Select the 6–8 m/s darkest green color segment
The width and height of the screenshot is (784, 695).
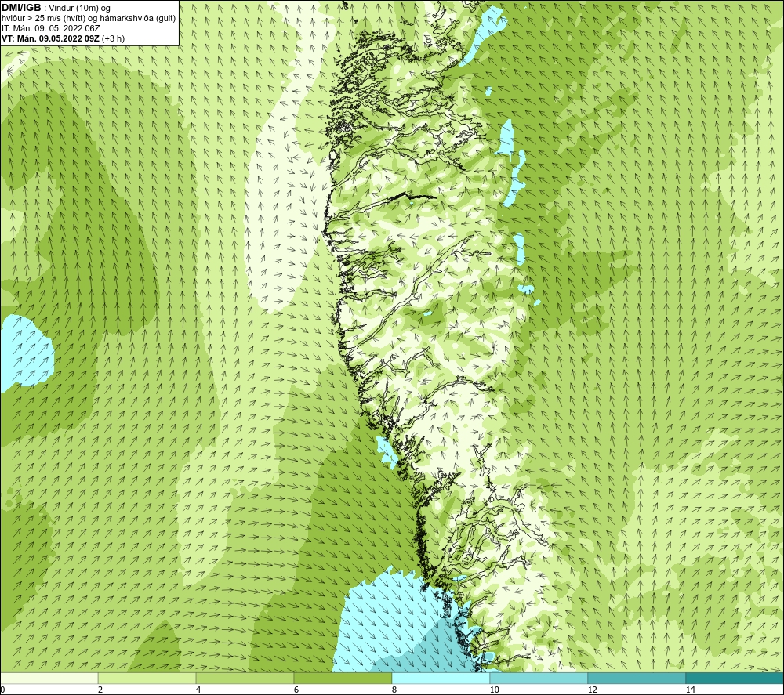(x=343, y=678)
